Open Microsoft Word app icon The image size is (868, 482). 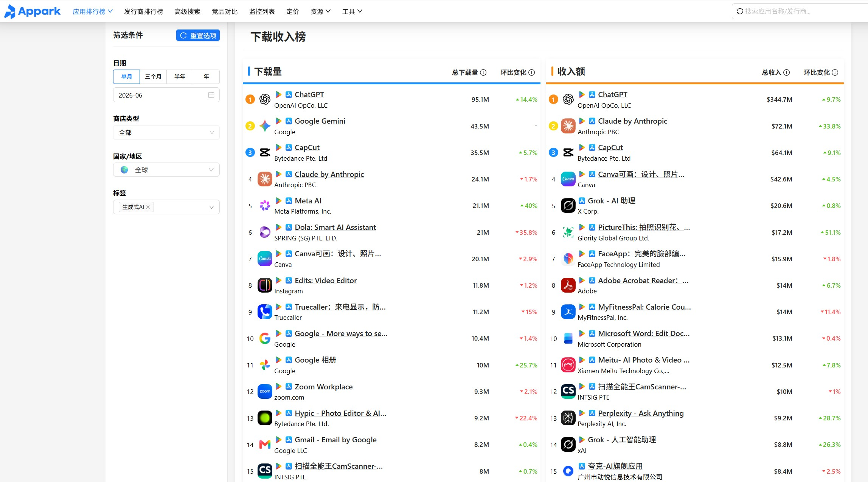click(x=568, y=338)
